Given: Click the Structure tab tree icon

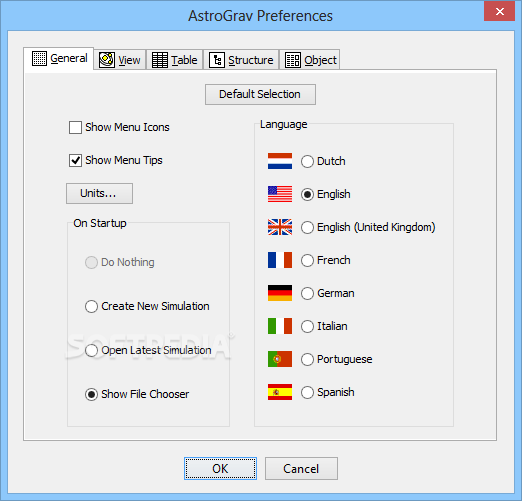Looking at the screenshot, I should (217, 60).
